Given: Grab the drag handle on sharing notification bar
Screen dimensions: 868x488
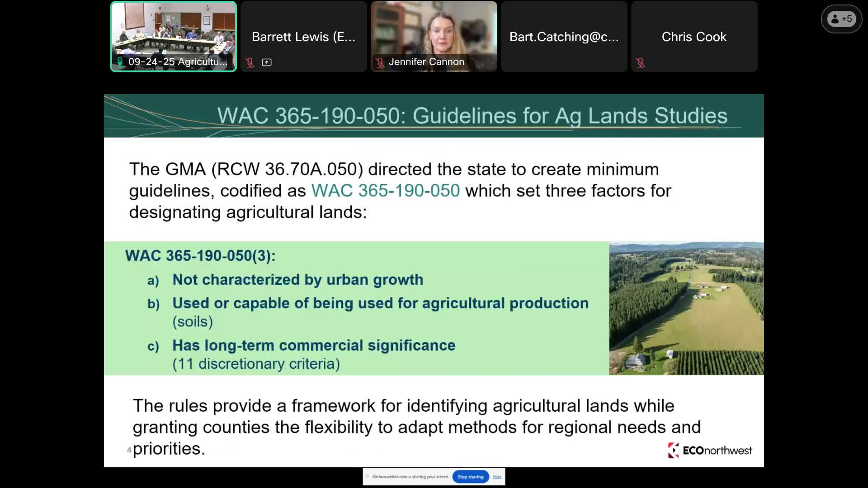Looking at the screenshot, I should click(368, 477).
